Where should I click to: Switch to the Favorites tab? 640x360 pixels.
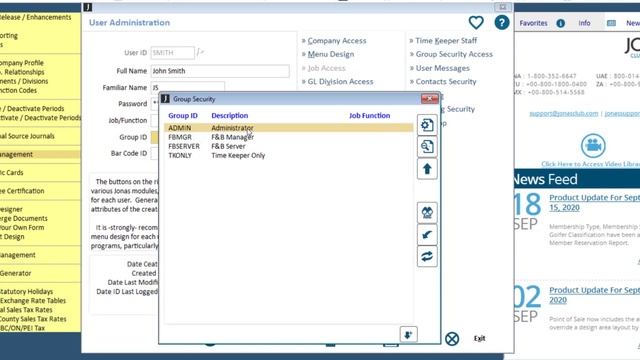click(533, 23)
